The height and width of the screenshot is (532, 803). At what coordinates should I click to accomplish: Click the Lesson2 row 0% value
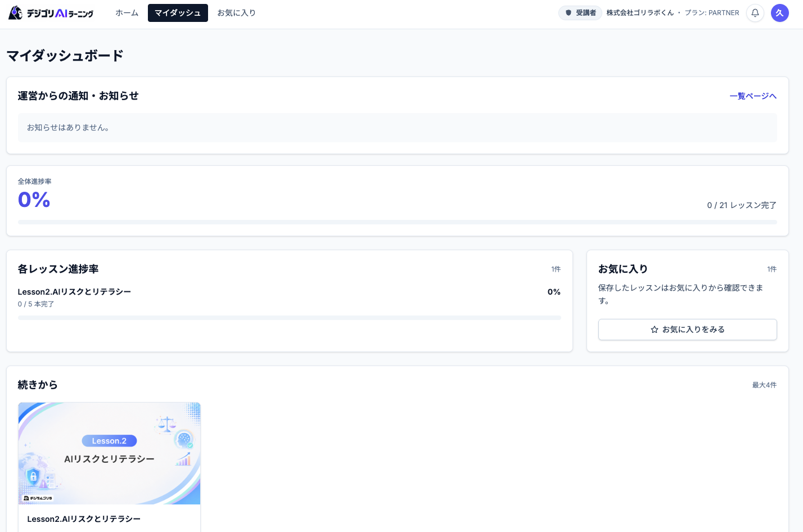pos(554,292)
